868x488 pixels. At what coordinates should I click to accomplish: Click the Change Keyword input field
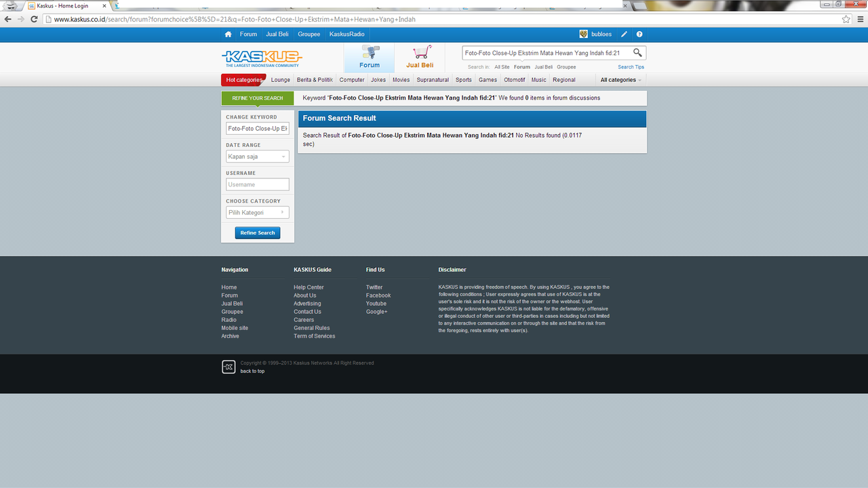(x=258, y=128)
